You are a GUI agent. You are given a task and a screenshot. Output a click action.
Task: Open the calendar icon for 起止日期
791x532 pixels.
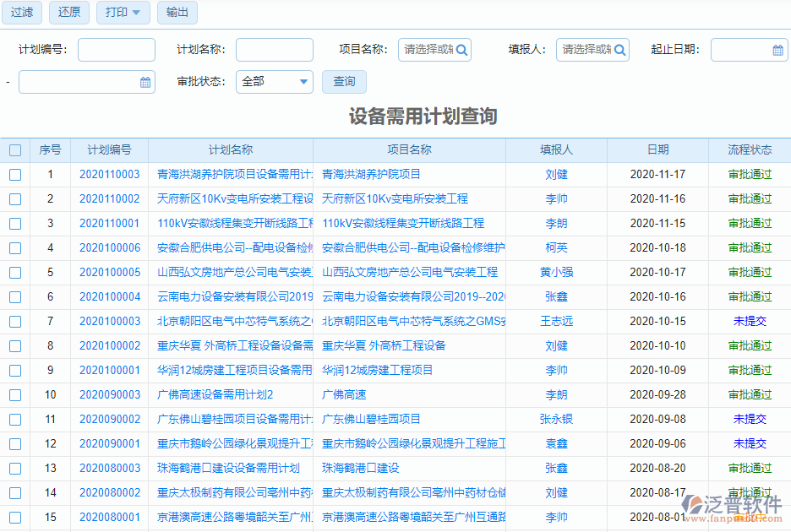(777, 50)
